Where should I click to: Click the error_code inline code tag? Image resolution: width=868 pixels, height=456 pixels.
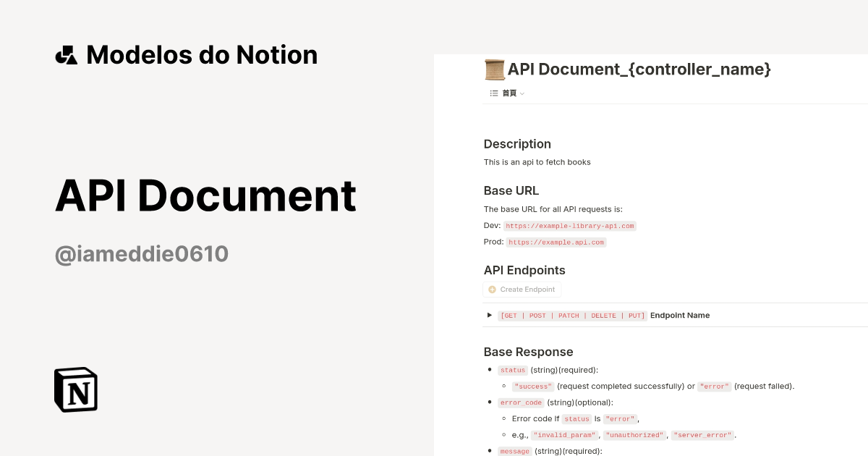[x=521, y=402]
